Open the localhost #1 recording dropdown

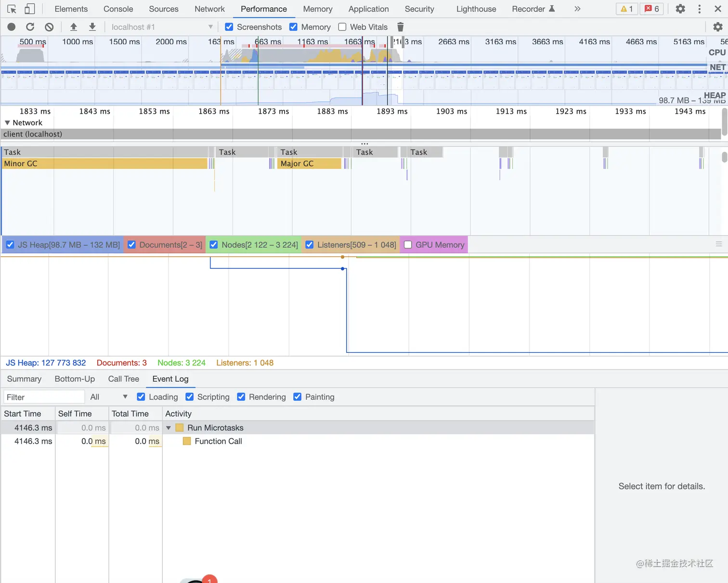click(x=161, y=27)
